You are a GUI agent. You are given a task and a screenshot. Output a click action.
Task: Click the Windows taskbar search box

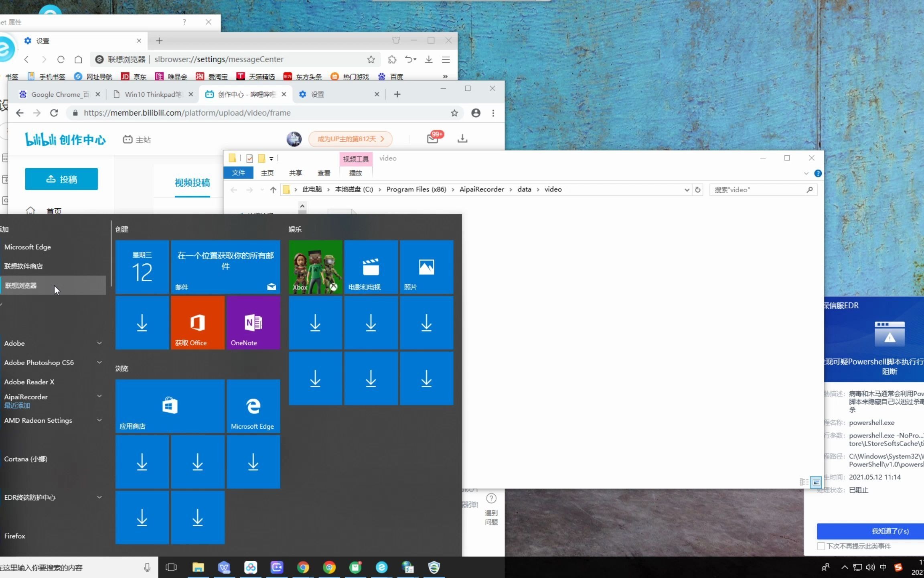79,567
